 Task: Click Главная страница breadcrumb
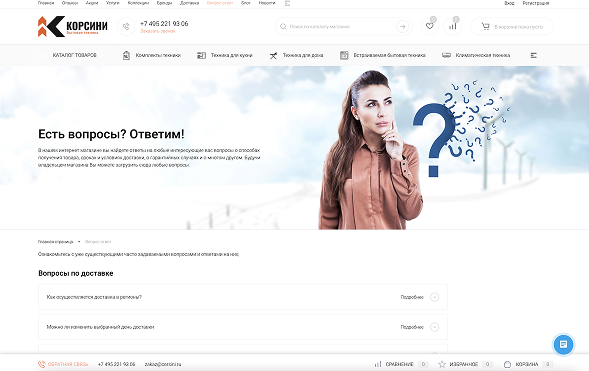pyautogui.click(x=56, y=242)
